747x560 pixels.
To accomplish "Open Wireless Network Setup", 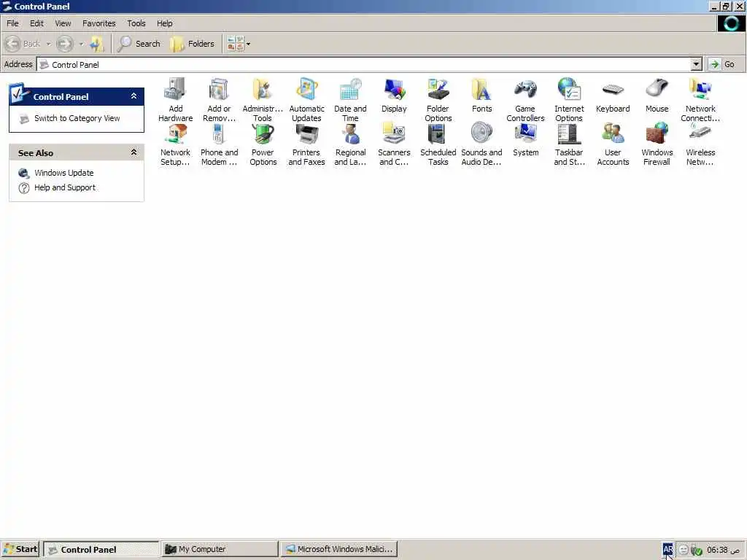I will [x=700, y=144].
